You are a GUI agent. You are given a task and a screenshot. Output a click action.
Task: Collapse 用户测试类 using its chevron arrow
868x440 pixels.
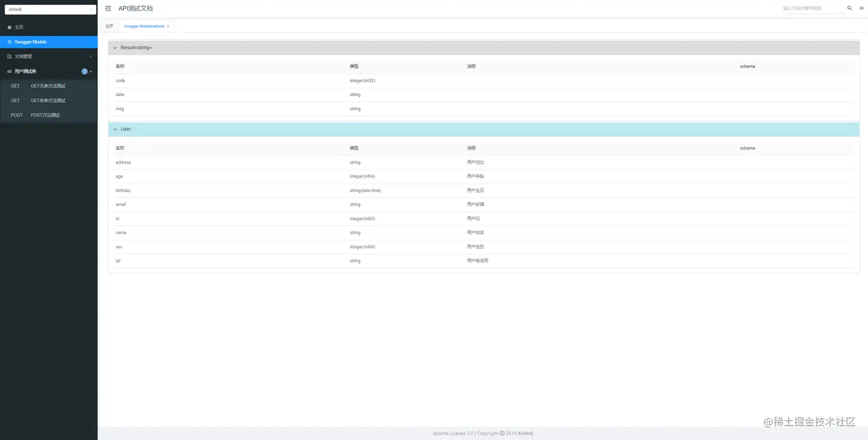tap(91, 71)
